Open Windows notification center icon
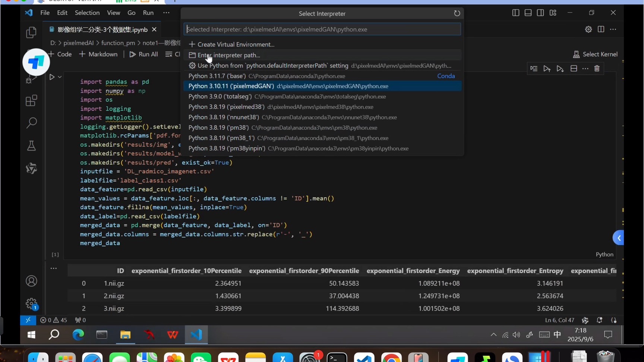Viewport: 644px width, 362px height. [x=608, y=335]
